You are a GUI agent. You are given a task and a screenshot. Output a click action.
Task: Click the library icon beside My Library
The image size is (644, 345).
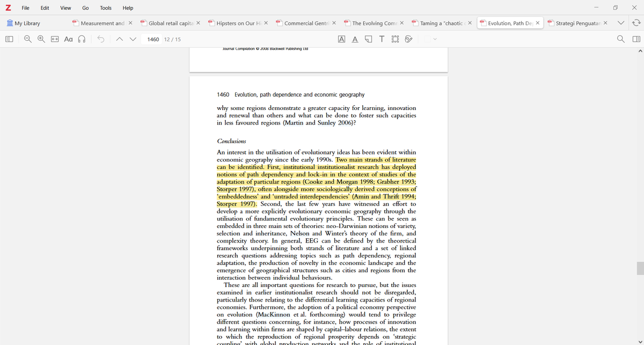tap(10, 23)
